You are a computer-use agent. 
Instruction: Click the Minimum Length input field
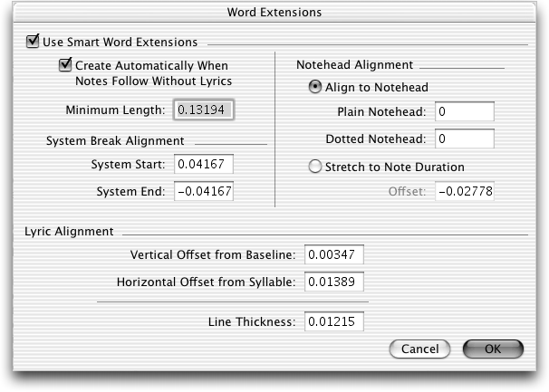pyautogui.click(x=204, y=110)
